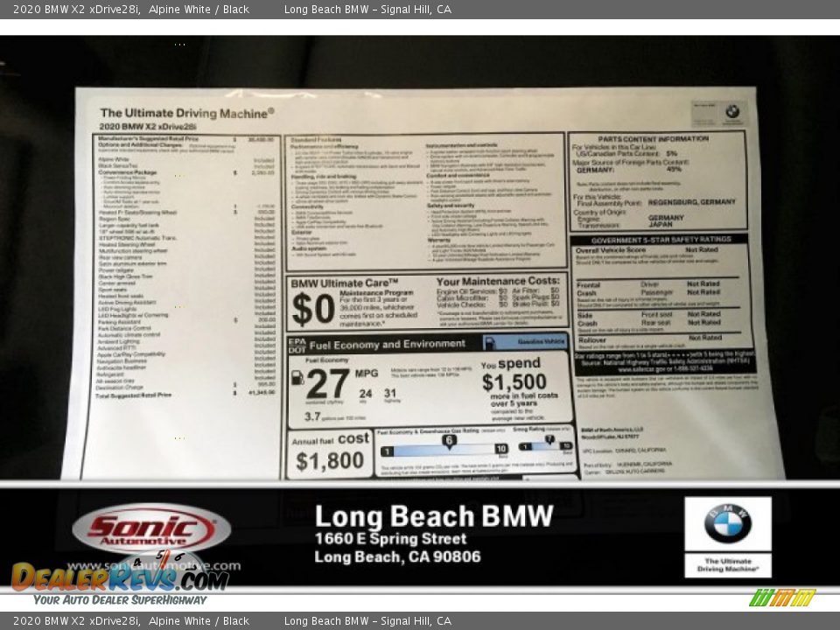The height and width of the screenshot is (630, 840).
Task: Click the EPA DOT label
Action: 297,346
